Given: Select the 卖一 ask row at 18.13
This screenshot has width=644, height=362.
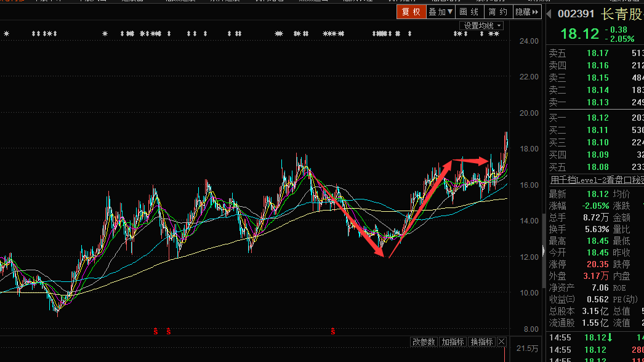Looking at the screenshot, I should [x=597, y=102].
